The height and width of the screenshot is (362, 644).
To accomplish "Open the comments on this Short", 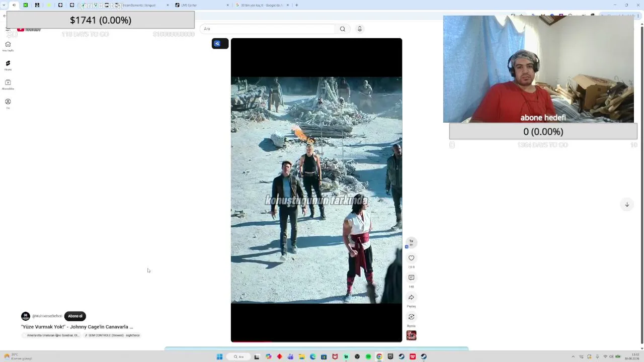I will click(411, 278).
